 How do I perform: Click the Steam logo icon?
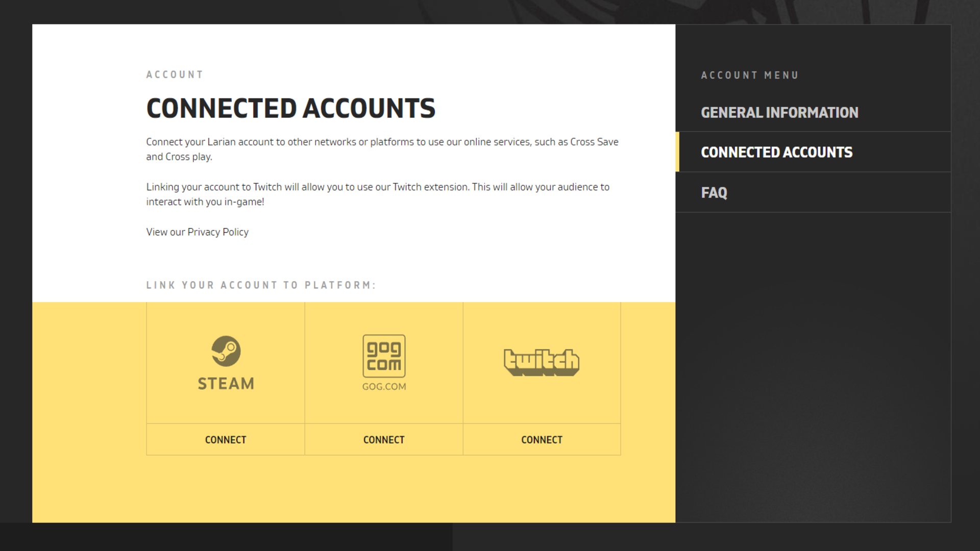coord(226,351)
